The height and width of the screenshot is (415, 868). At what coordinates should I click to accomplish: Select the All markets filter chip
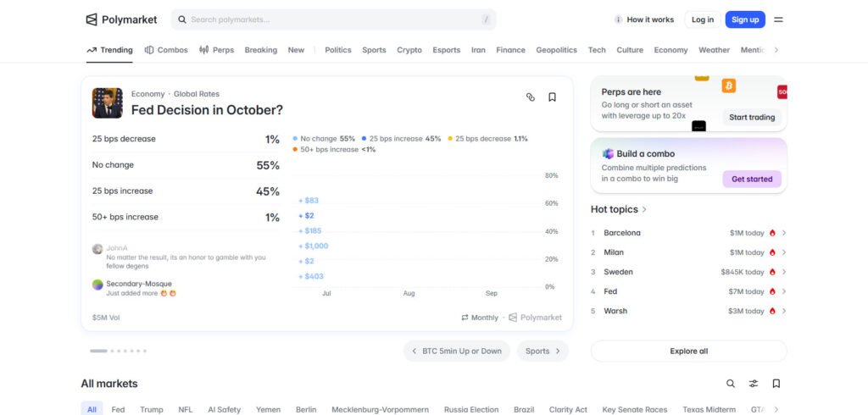click(92, 409)
